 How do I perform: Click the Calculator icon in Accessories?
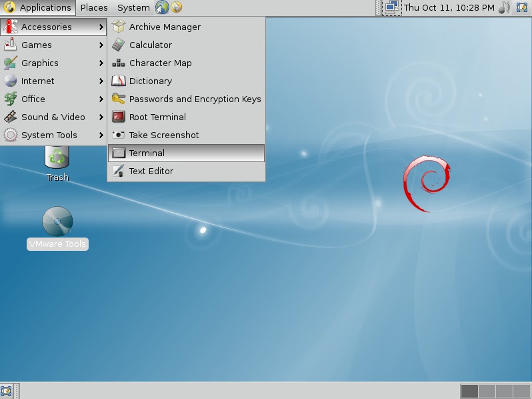point(118,45)
